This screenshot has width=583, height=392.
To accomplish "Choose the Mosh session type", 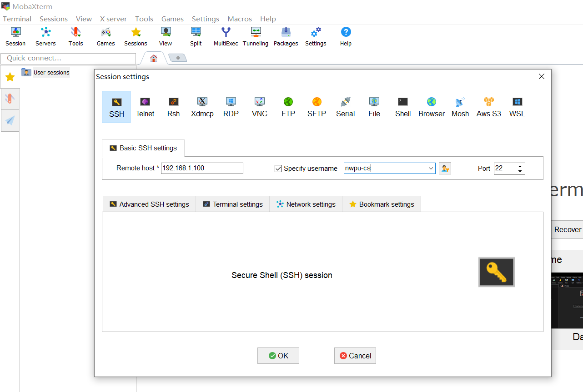I will [x=460, y=107].
